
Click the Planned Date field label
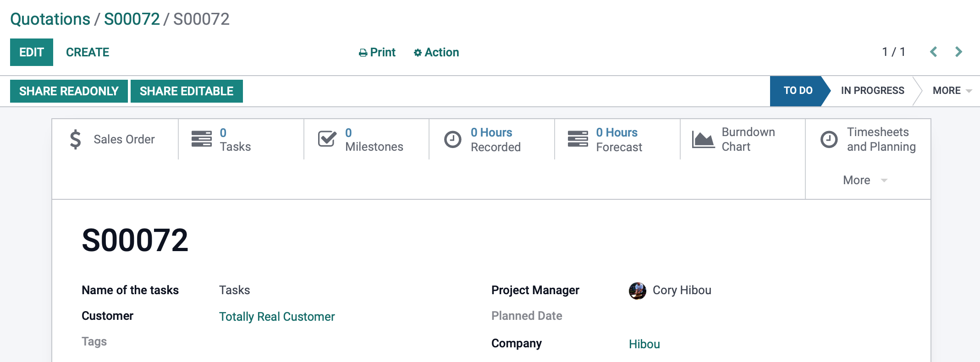click(x=527, y=316)
